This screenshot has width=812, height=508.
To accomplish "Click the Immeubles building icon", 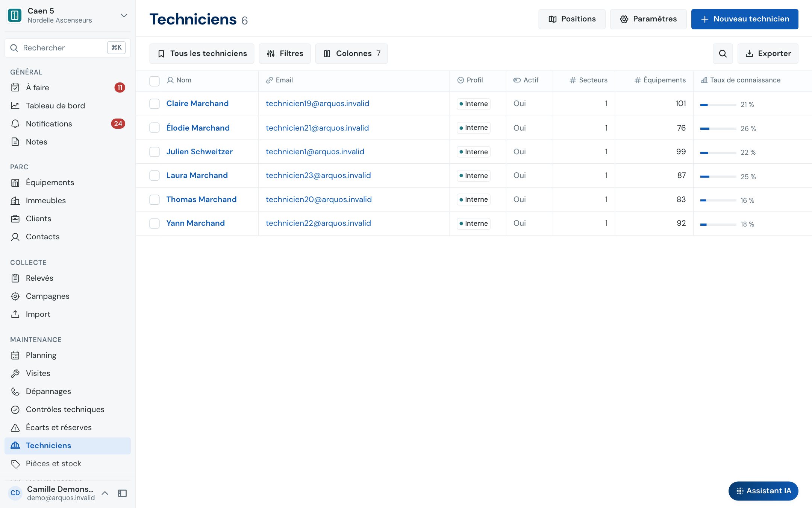I will [x=15, y=201].
